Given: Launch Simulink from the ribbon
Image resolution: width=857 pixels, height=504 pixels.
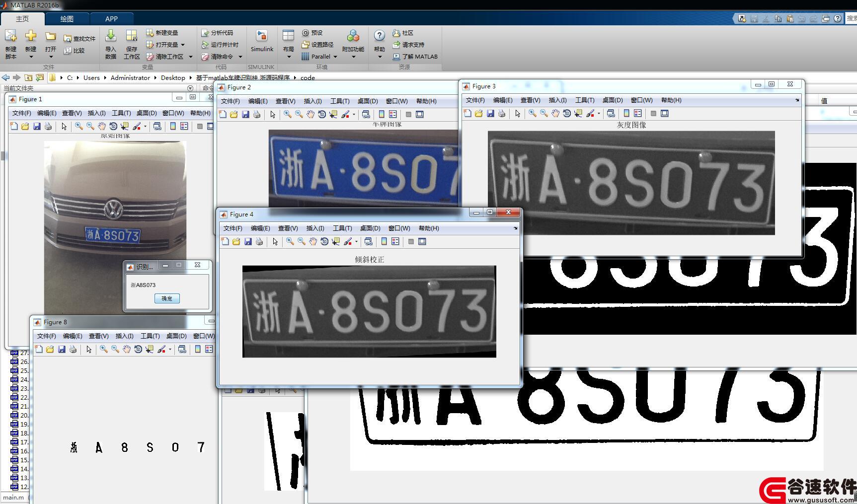Looking at the screenshot, I should point(261,36).
